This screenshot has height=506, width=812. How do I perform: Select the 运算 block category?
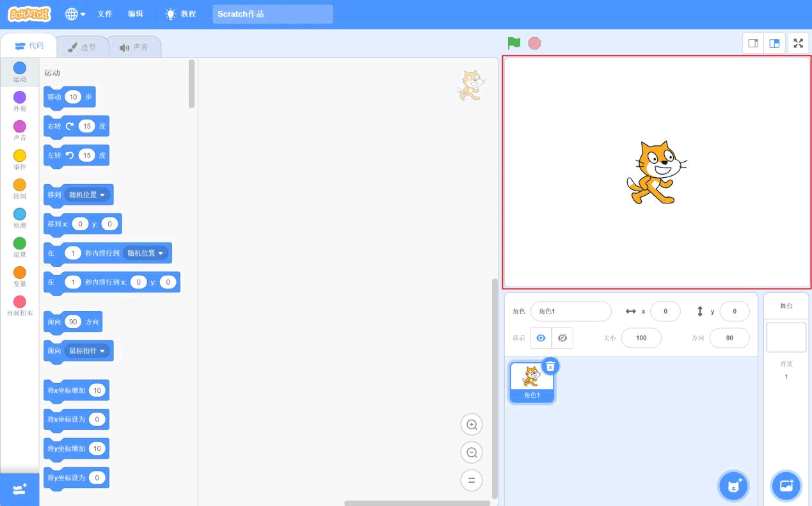(x=20, y=248)
